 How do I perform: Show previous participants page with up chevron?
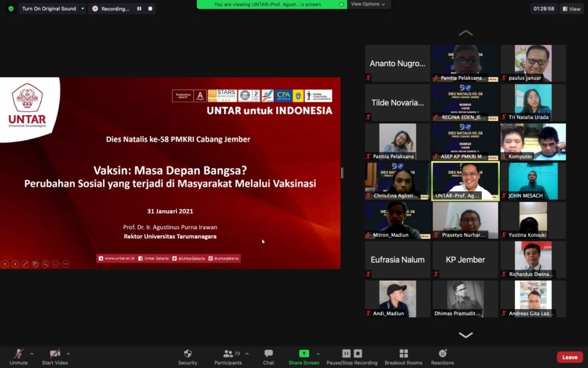465,33
